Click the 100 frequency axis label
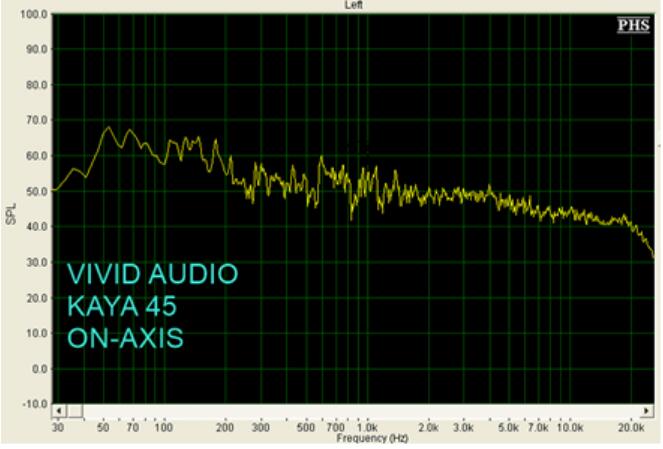This screenshot has height=449, width=663. click(163, 427)
